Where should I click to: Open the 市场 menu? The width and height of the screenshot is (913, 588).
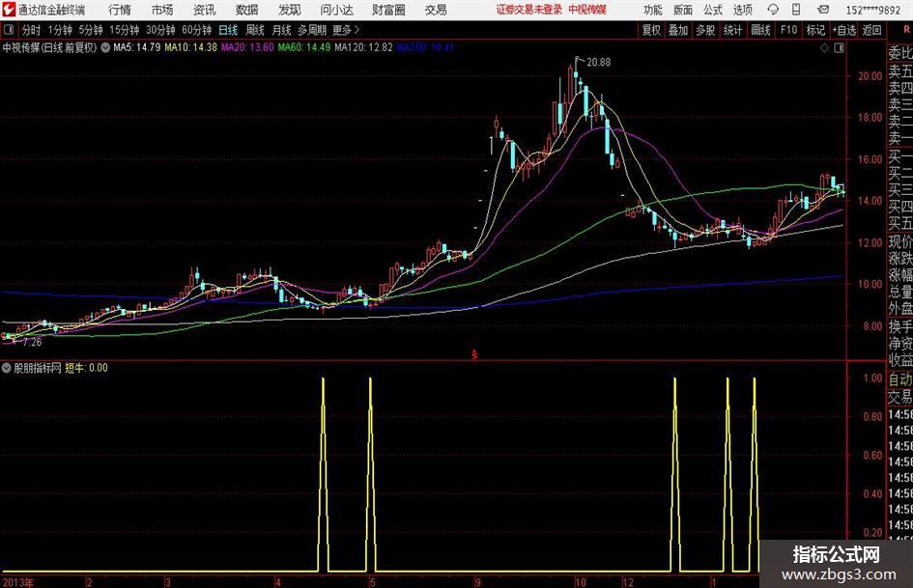(x=162, y=10)
